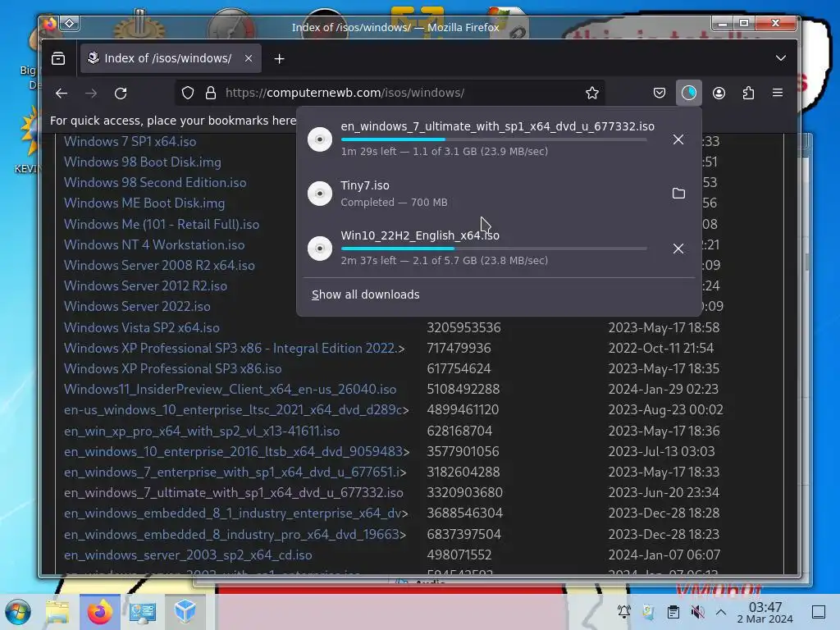
Task: Cancel the Windows 7 ultimate ISO download
Action: click(x=678, y=139)
